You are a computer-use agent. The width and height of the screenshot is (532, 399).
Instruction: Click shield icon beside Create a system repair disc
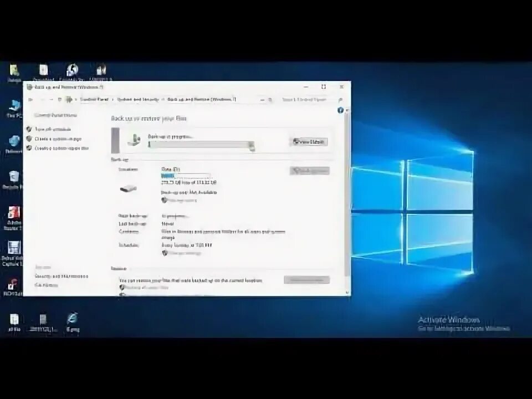29,149
